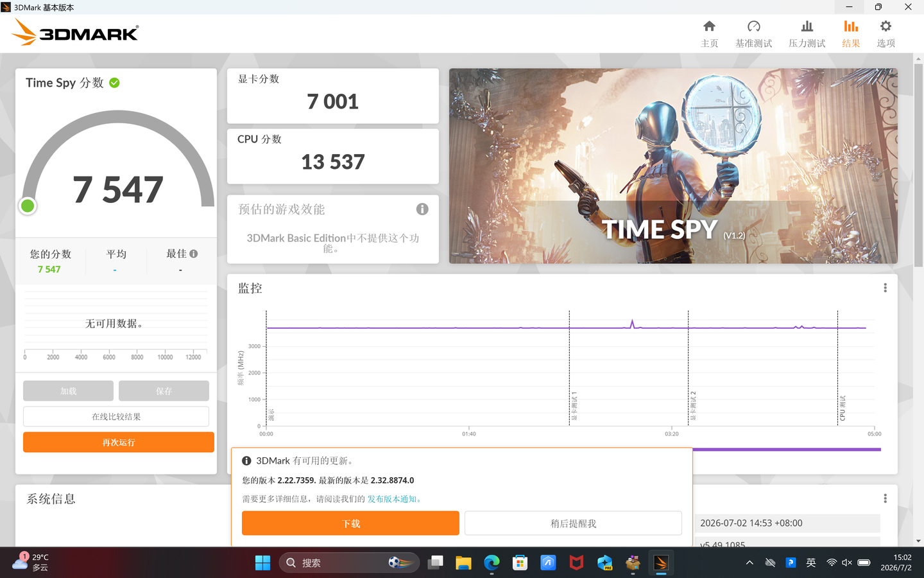Click the CPU 分数 13 537 value
Screen dimensions: 924x578
click(332, 162)
